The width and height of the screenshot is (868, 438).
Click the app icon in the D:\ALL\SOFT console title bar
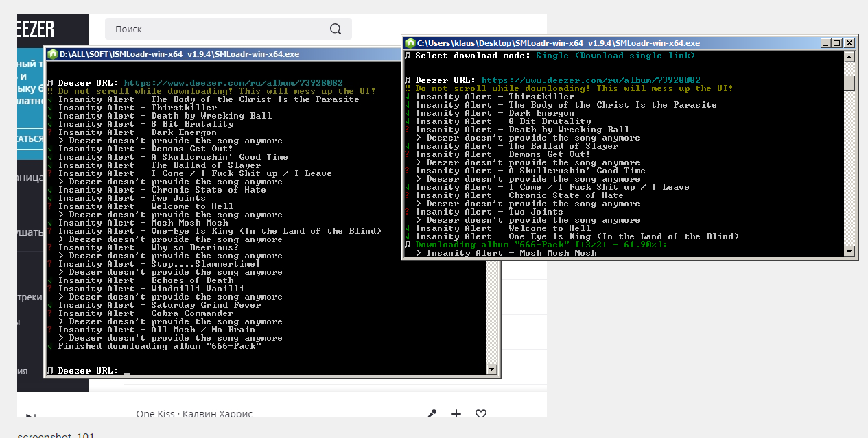coord(53,53)
